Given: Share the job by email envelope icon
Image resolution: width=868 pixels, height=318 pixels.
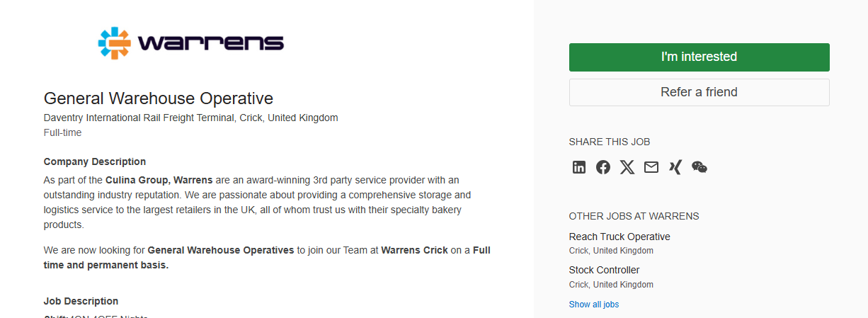Looking at the screenshot, I should pyautogui.click(x=651, y=167).
